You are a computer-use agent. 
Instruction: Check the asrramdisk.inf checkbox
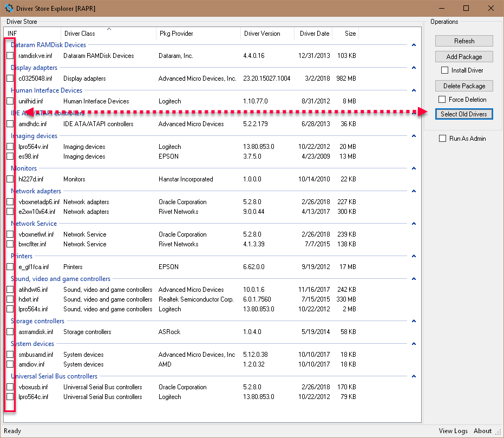(x=10, y=332)
